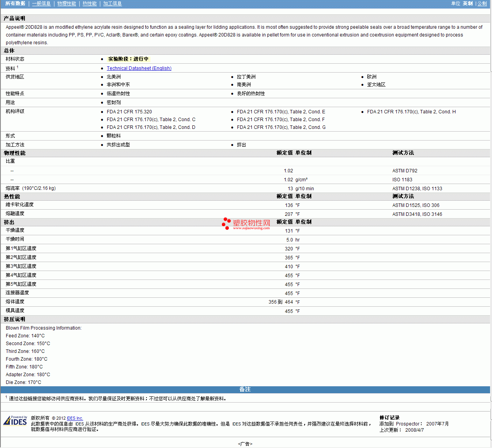Click the 实验阶段：进行中 highlighted status

128,59
